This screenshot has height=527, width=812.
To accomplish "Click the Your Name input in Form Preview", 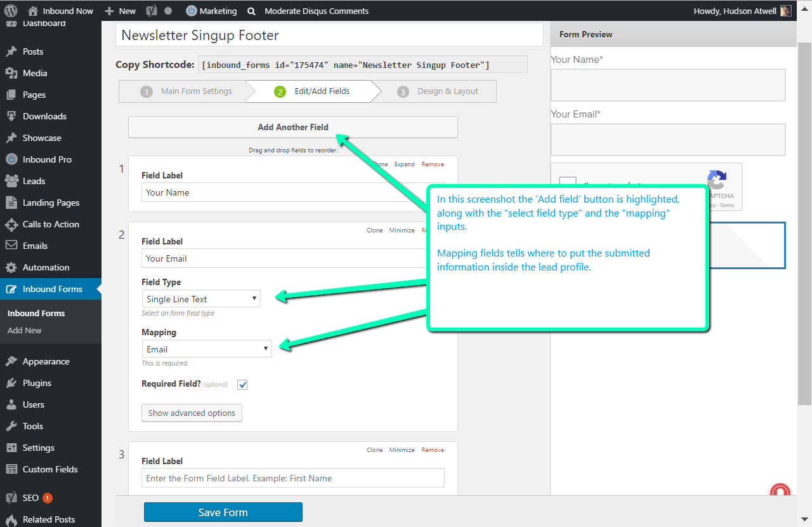I will point(668,85).
